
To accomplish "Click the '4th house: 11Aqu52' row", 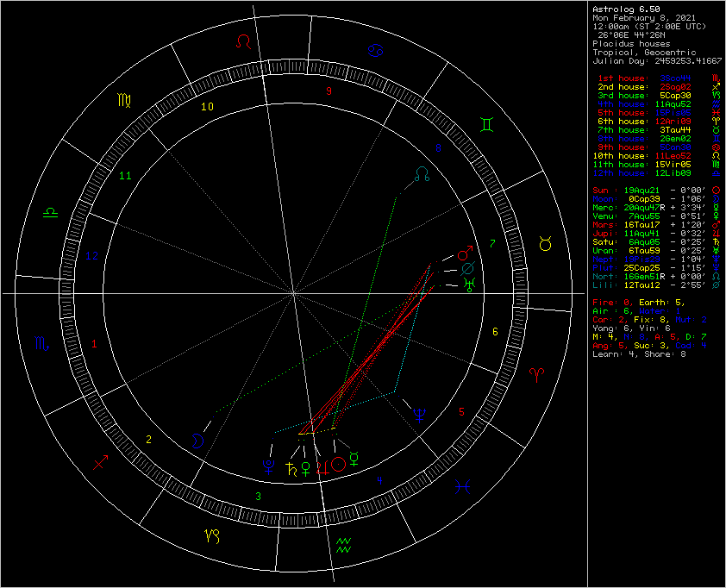I will tap(656, 104).
